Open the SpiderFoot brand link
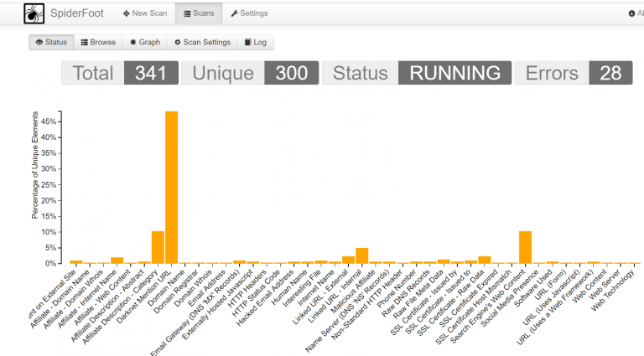This screenshot has width=644, height=356. point(77,13)
